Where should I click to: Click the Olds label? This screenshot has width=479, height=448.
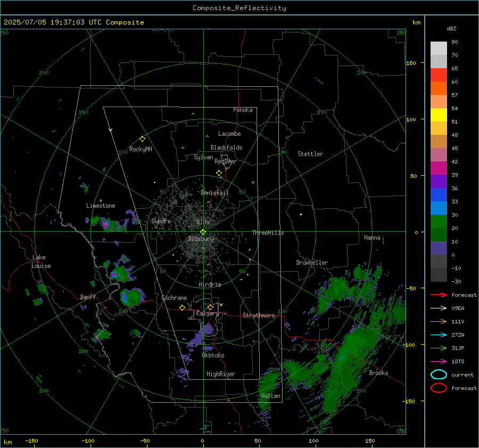(x=203, y=222)
